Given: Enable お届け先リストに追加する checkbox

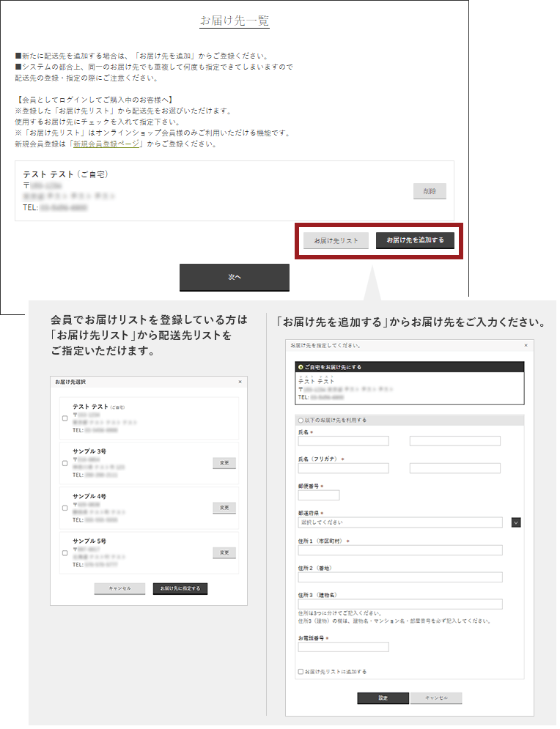Looking at the screenshot, I should pyautogui.click(x=301, y=671).
